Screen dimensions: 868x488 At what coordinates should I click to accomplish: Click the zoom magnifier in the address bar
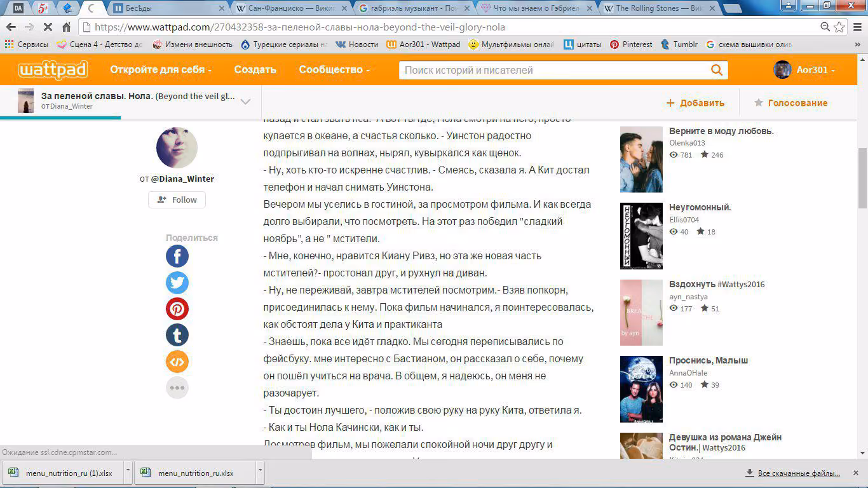click(x=825, y=27)
